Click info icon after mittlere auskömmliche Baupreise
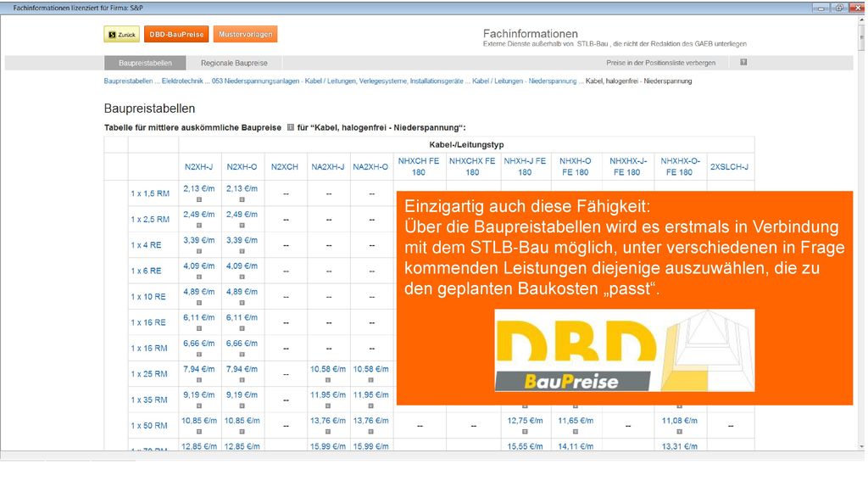The height and width of the screenshot is (492, 868). (290, 127)
